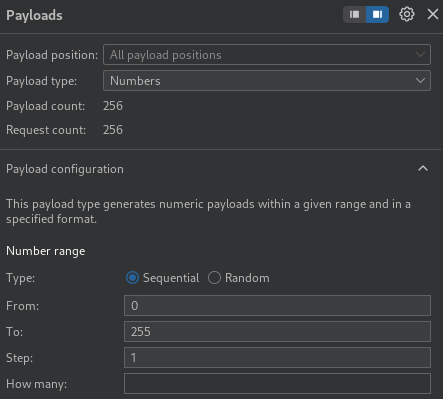Click the Payload count value 256
The height and width of the screenshot is (399, 443).
click(x=113, y=106)
